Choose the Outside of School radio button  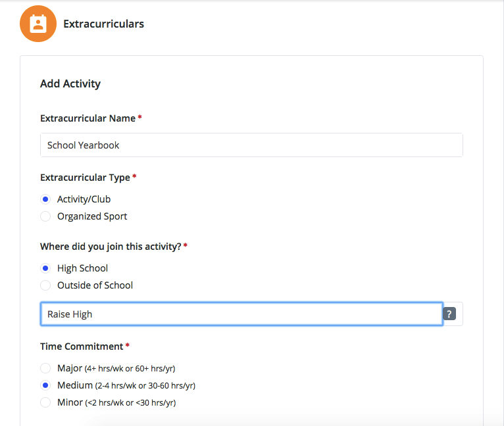pyautogui.click(x=45, y=285)
